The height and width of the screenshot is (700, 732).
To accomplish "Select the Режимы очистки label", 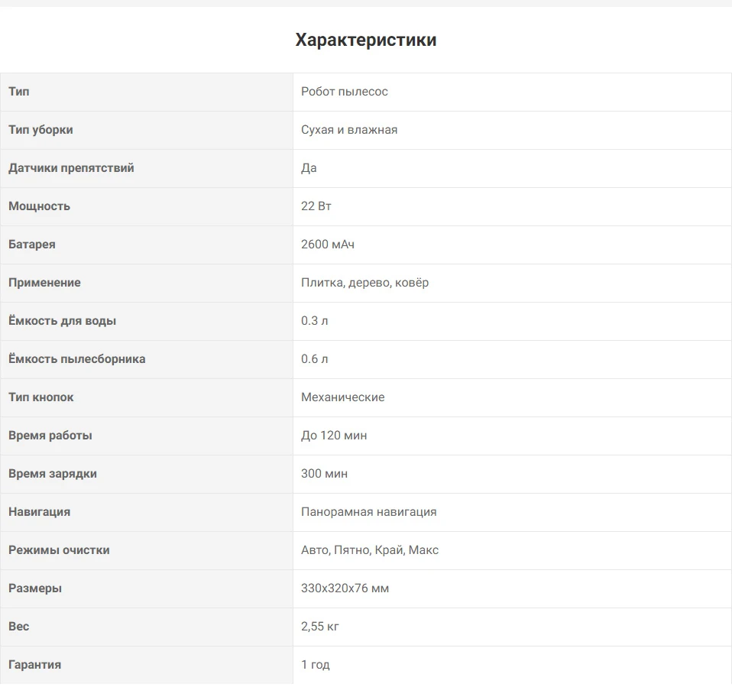I will pyautogui.click(x=59, y=550).
